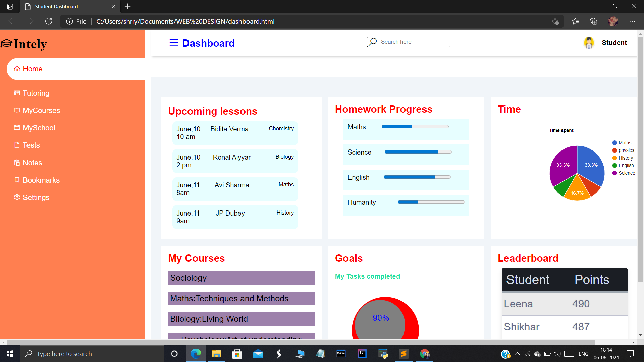Open MySchool using its building icon
This screenshot has height=362, width=644.
click(17, 128)
